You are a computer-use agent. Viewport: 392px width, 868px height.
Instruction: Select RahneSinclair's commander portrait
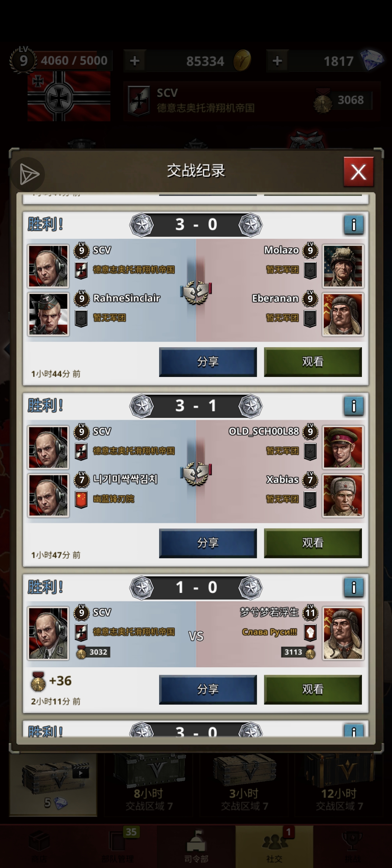[x=48, y=314]
